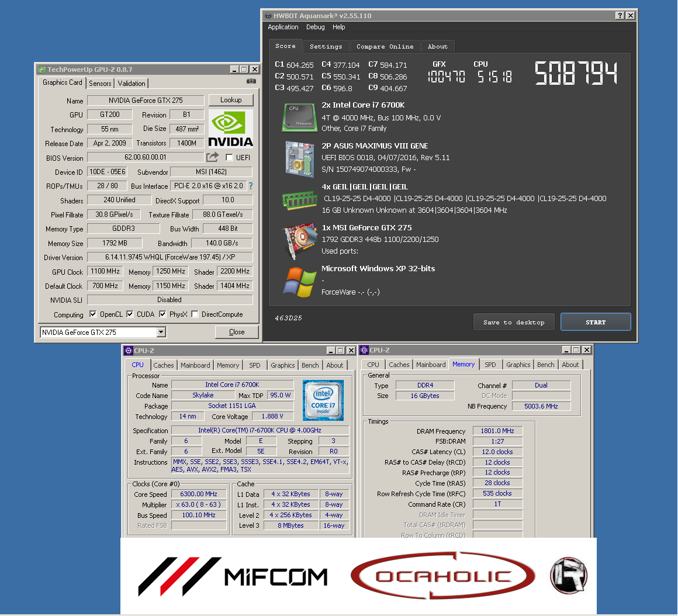
Task: Click the Core Speed 6300.00 MHz value
Action: pos(199,494)
